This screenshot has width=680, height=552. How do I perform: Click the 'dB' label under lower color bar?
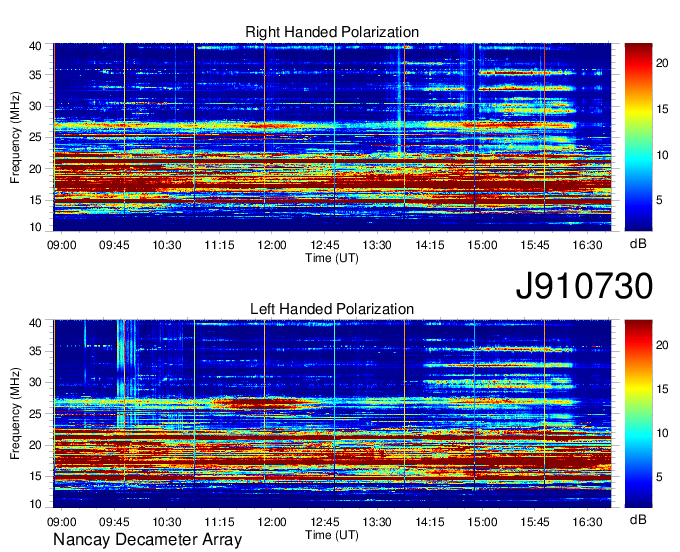tap(638, 519)
